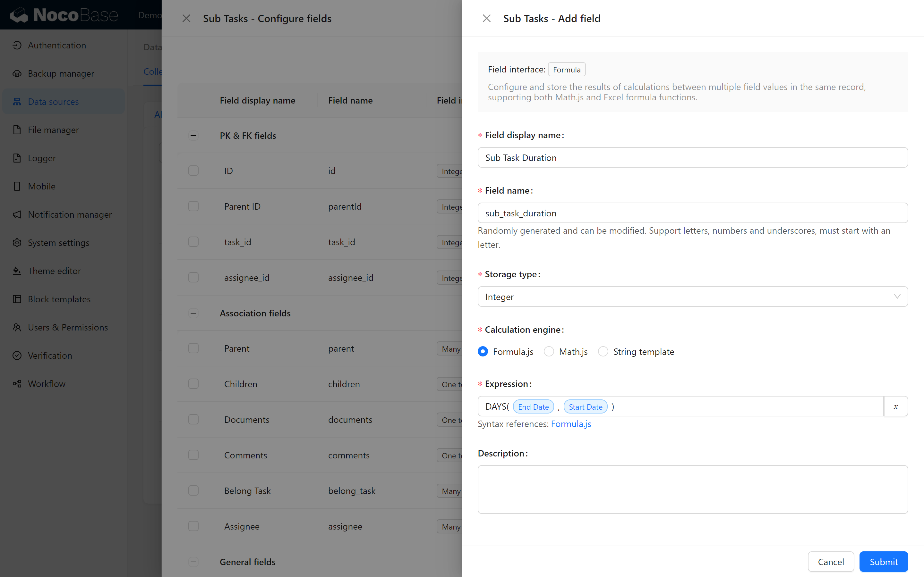Select Math.js calculation engine
924x577 pixels.
[x=549, y=352]
